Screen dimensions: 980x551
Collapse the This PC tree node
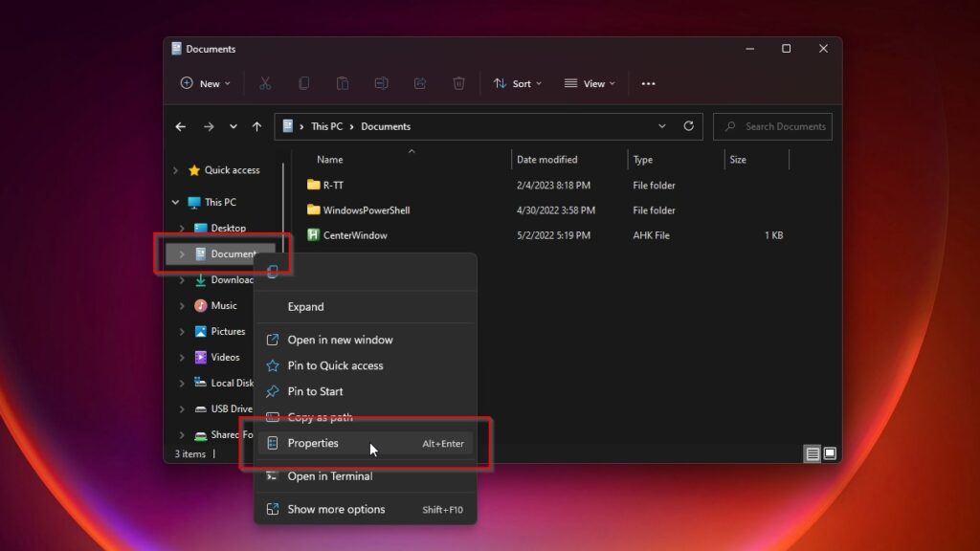(176, 203)
